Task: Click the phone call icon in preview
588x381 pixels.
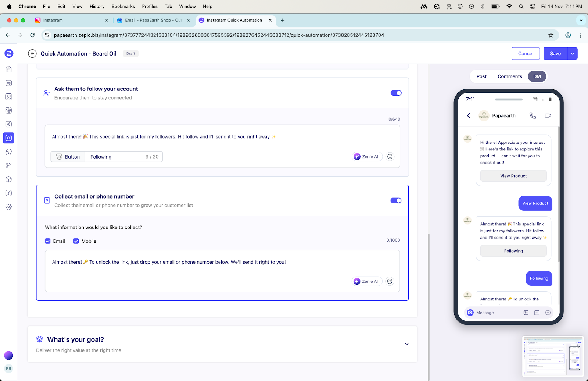Action: 533,115
